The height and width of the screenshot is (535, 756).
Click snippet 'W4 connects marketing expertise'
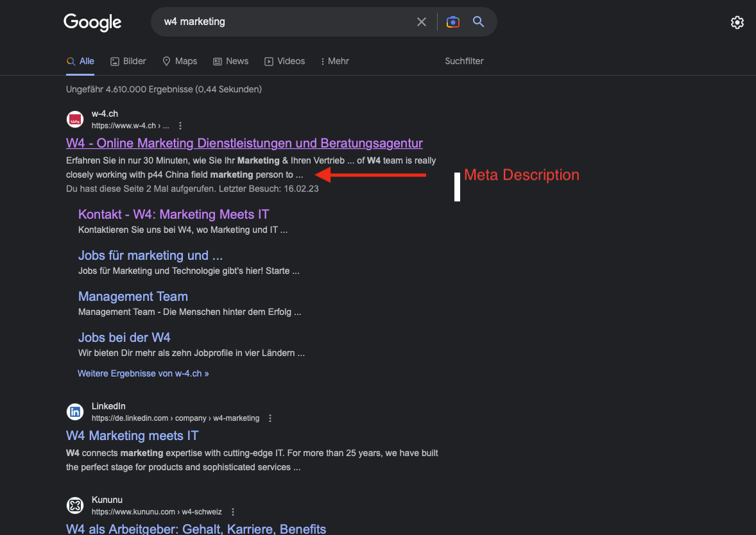(252, 460)
